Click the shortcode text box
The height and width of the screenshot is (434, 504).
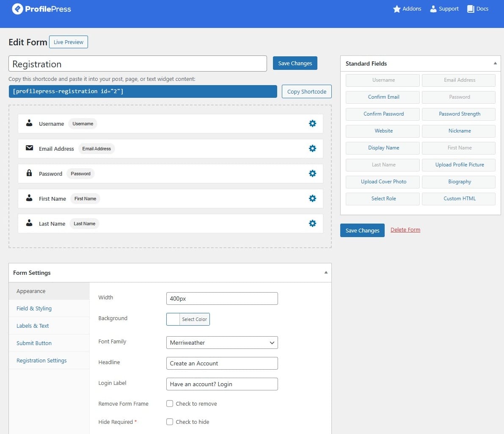click(143, 91)
